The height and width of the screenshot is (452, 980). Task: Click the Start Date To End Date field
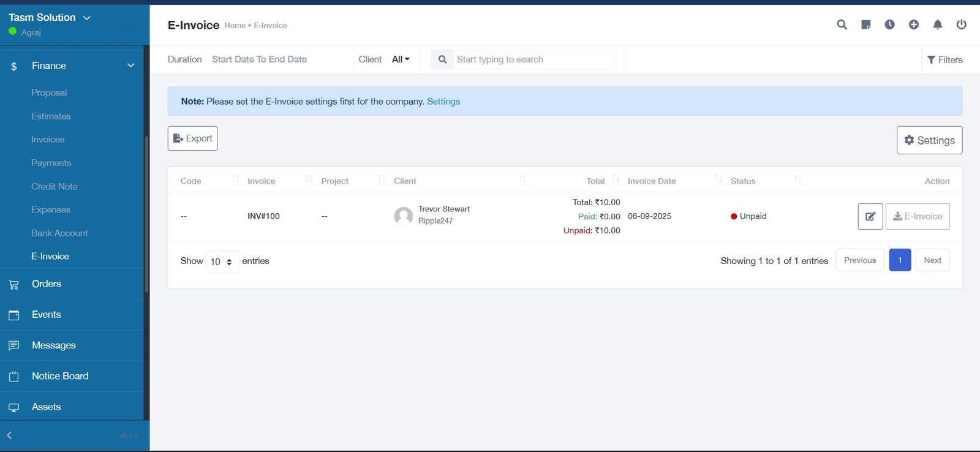(x=259, y=59)
